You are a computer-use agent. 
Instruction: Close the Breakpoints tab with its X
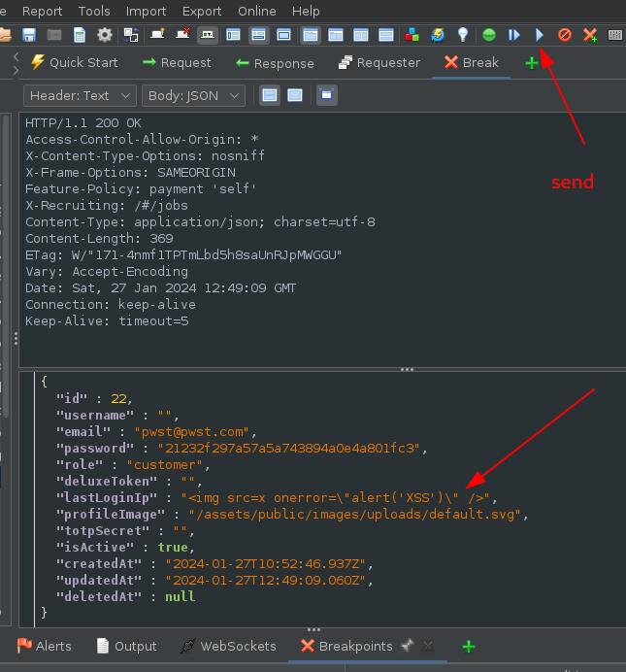(x=428, y=646)
